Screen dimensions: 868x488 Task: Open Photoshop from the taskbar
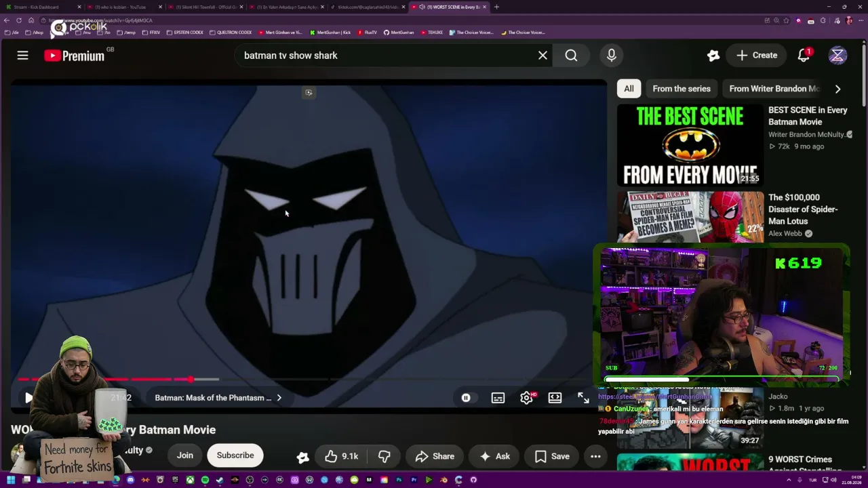[x=399, y=480]
